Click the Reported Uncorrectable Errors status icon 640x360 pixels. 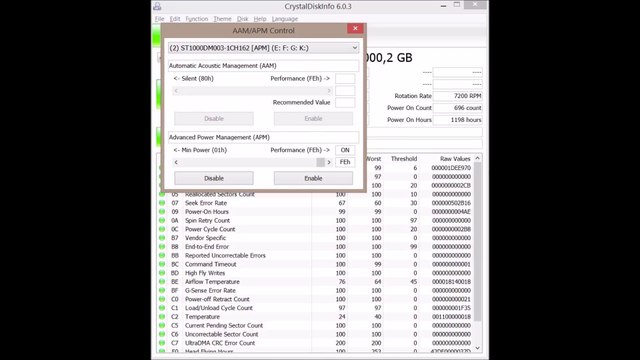162,256
